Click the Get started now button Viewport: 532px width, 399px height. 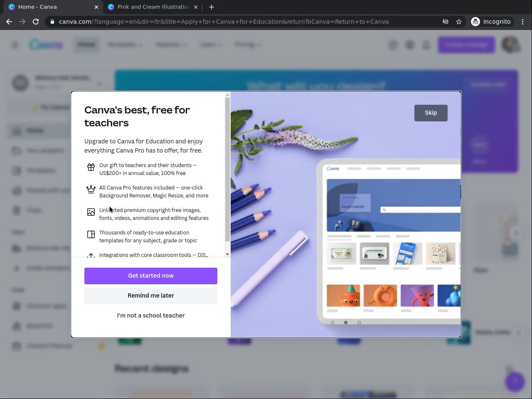coord(151,276)
